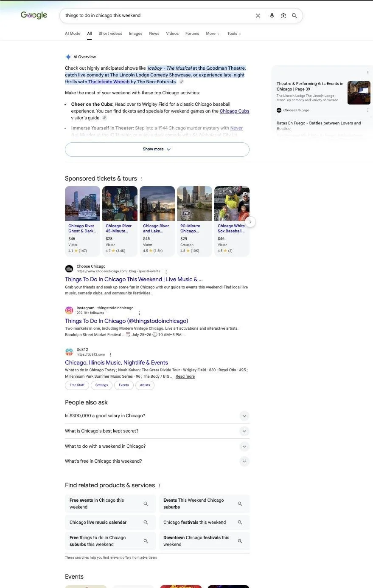Submit search with the magnifying glass icon
The image size is (373, 588).
[x=294, y=16]
